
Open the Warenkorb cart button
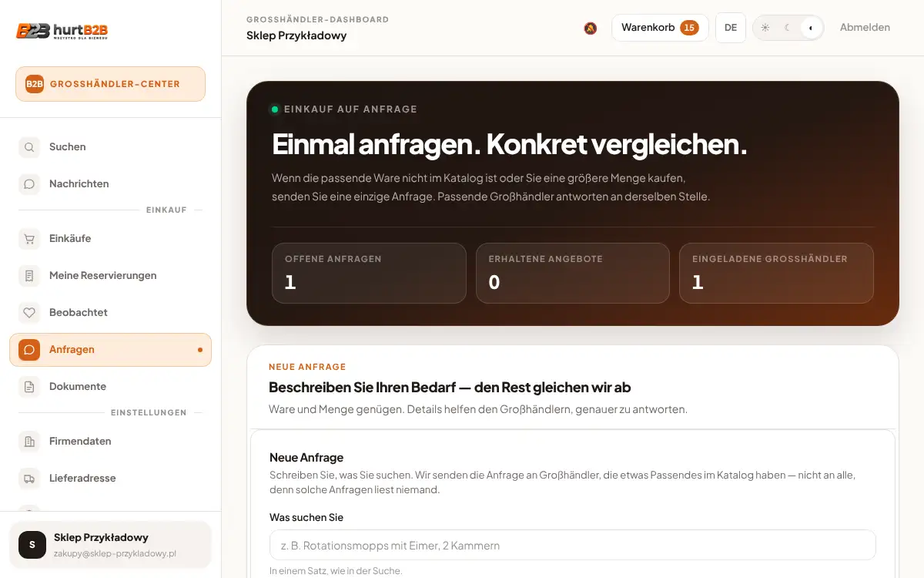(x=660, y=28)
